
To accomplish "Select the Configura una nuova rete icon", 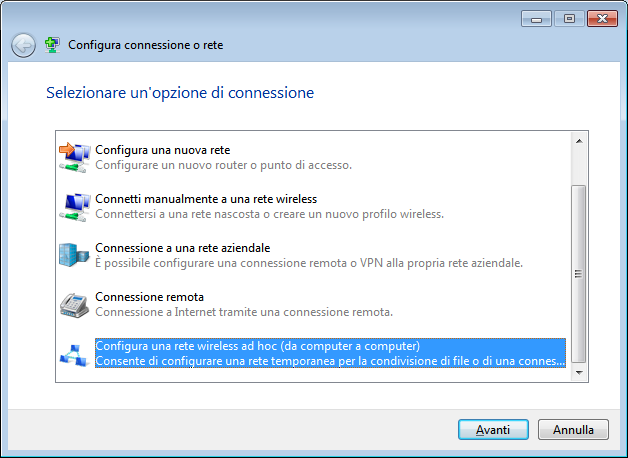I will point(74,157).
